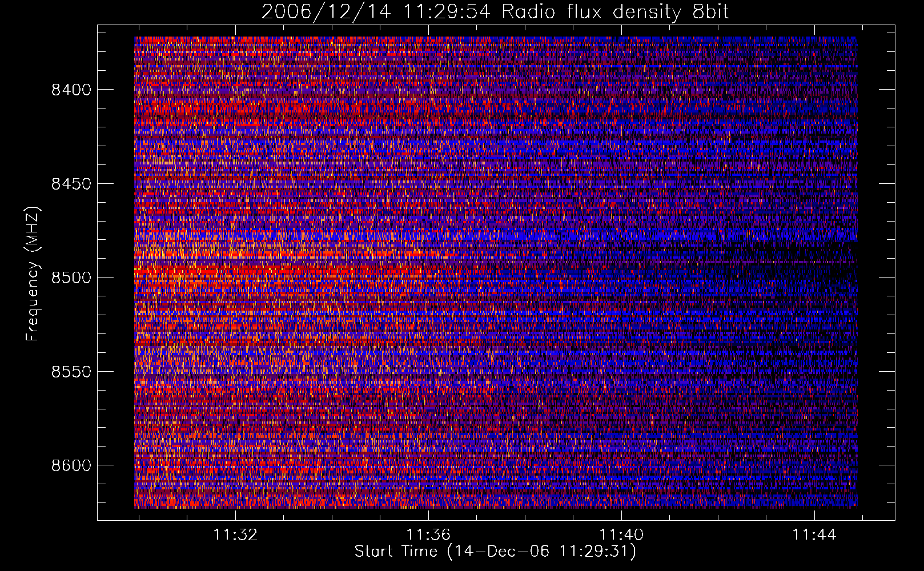
Task: Click the 11:36 time axis label
Action: pos(428,535)
